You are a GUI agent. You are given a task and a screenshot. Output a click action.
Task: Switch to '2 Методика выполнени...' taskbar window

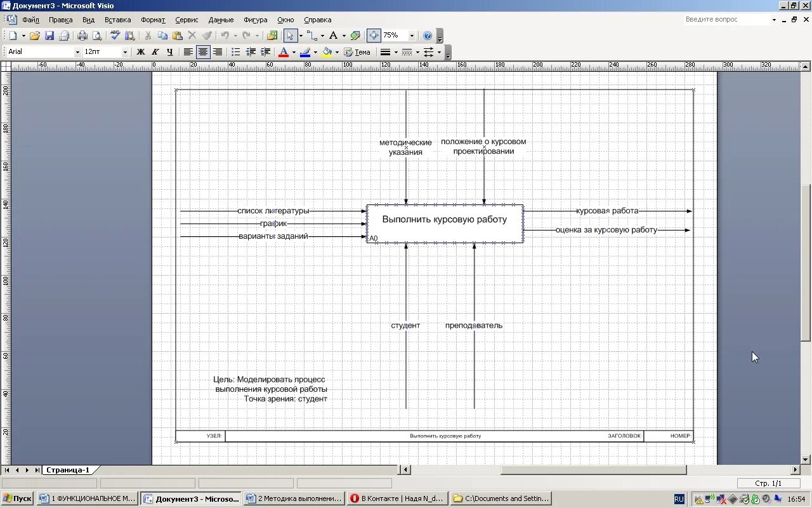pos(294,498)
